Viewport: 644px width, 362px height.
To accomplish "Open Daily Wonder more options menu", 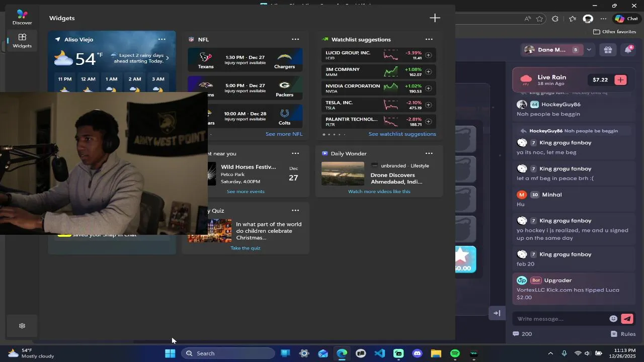I will [429, 153].
